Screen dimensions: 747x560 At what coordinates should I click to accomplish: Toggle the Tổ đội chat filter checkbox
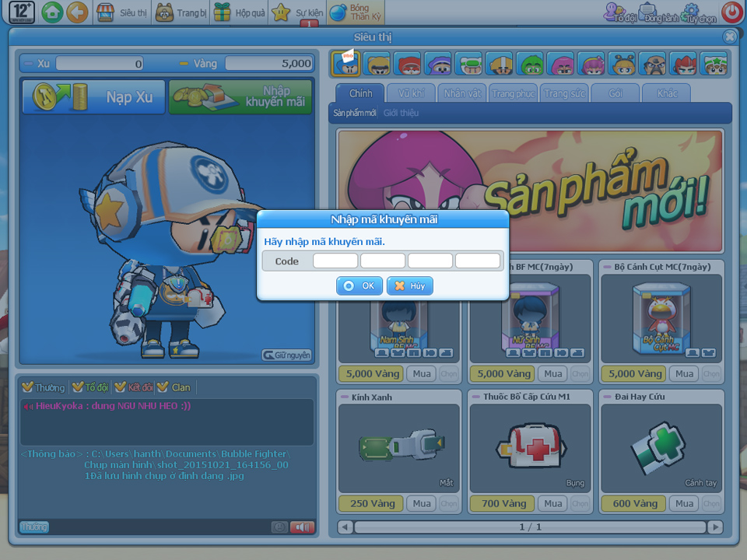pos(78,387)
